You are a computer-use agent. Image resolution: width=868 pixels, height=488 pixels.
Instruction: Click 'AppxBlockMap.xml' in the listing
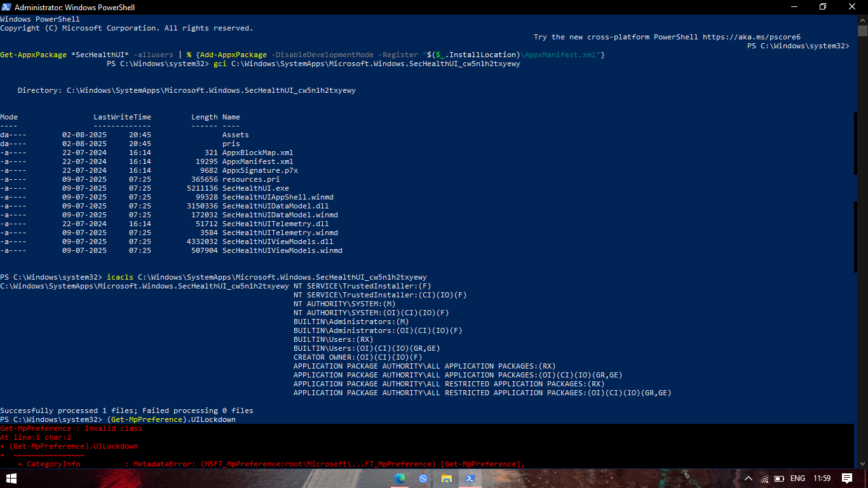click(x=258, y=152)
